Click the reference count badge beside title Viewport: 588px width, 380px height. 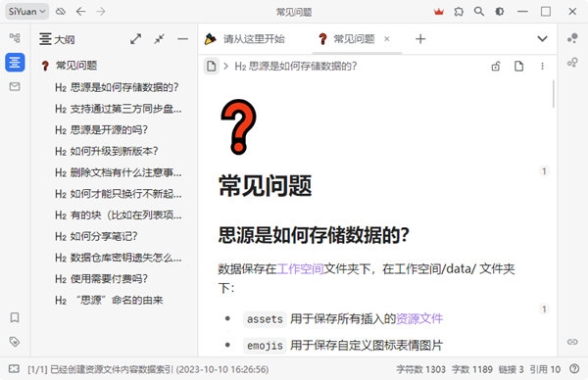click(544, 171)
